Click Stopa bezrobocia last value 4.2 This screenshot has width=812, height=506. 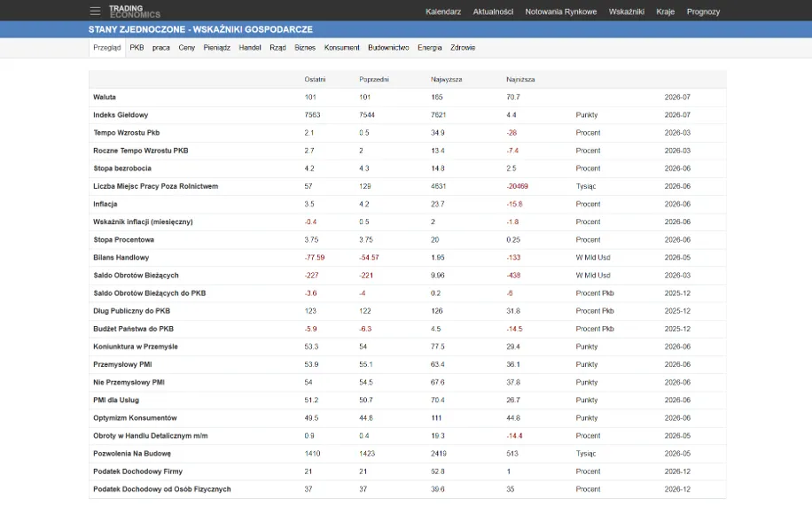point(309,168)
